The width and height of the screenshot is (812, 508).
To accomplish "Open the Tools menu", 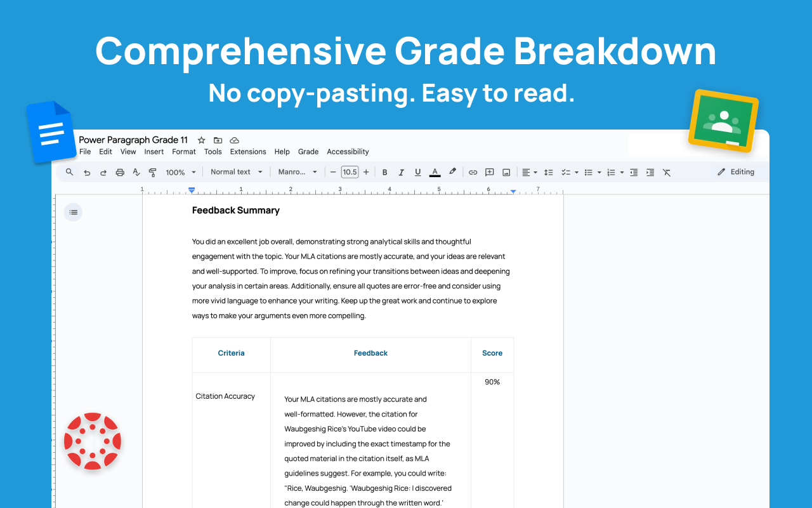I will tap(213, 152).
